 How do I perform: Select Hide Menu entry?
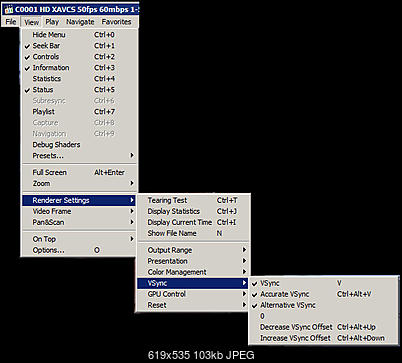point(79,35)
